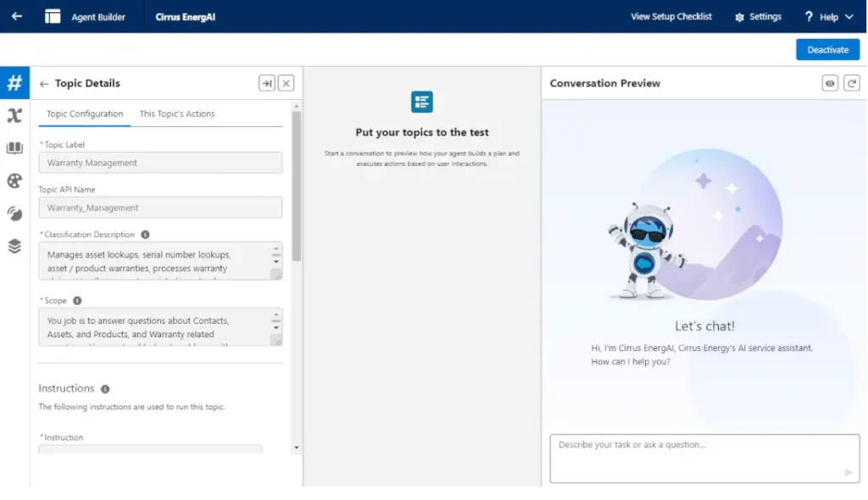Click the Topic Label field
Viewport: 868px width, 500px height.
point(160,163)
